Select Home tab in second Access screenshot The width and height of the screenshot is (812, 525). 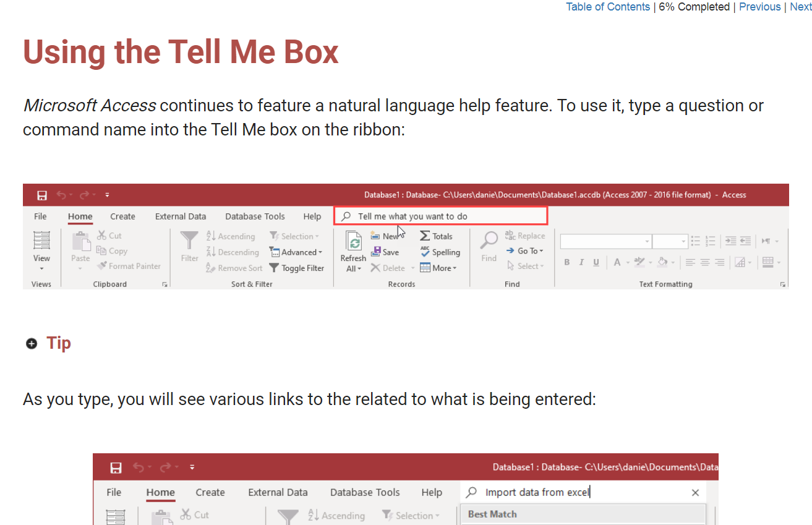coord(161,493)
